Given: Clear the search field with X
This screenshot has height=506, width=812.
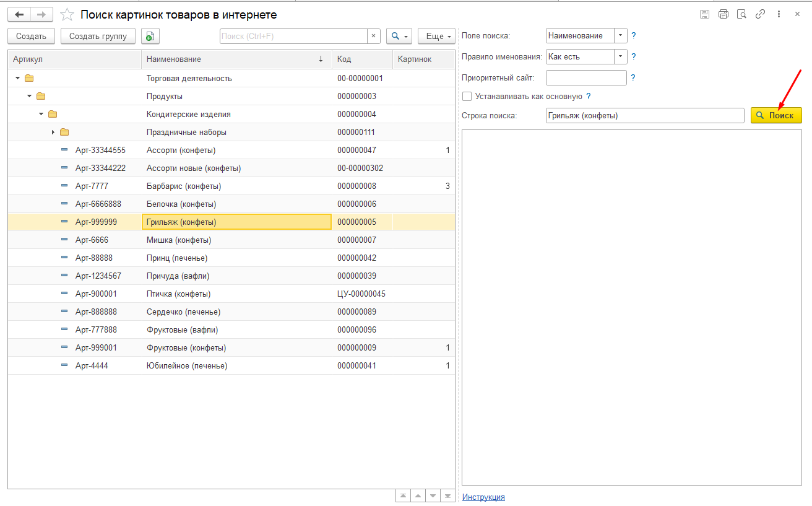Looking at the screenshot, I should pyautogui.click(x=374, y=36).
